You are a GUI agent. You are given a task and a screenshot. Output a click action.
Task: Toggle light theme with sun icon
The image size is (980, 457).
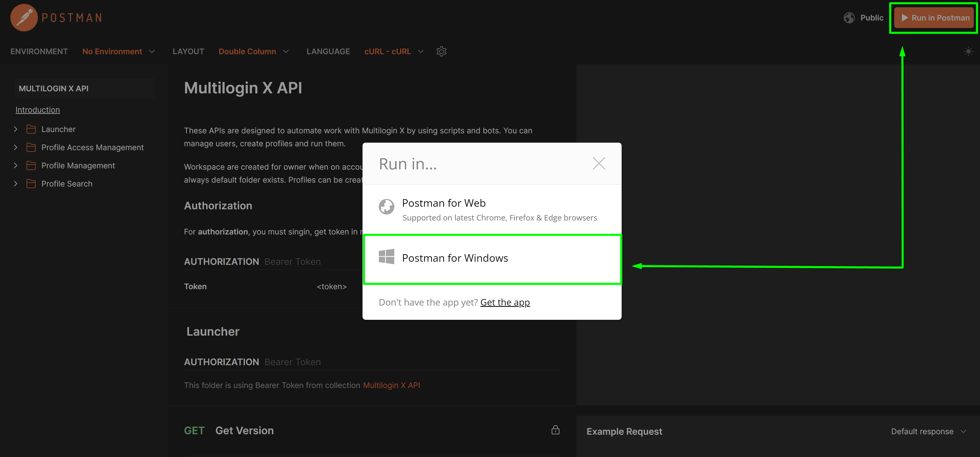coord(968,51)
